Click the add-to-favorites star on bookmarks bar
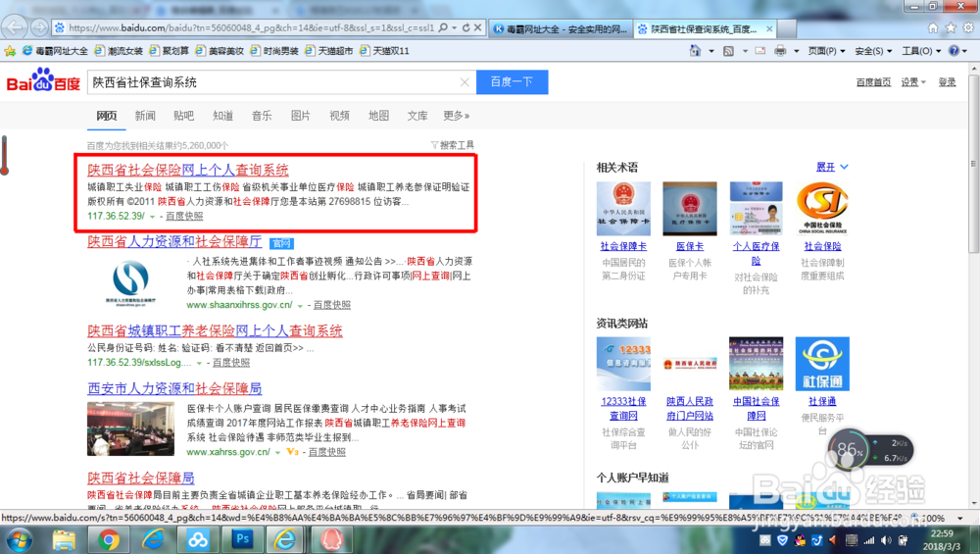This screenshot has height=554, width=980. click(x=10, y=51)
